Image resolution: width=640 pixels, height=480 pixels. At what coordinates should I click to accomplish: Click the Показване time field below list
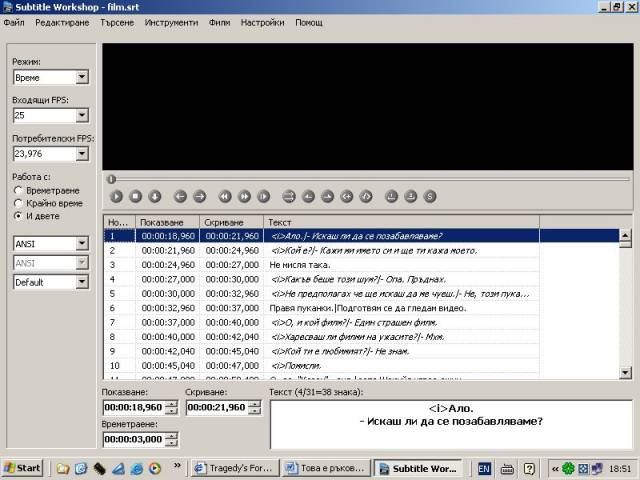(135, 407)
